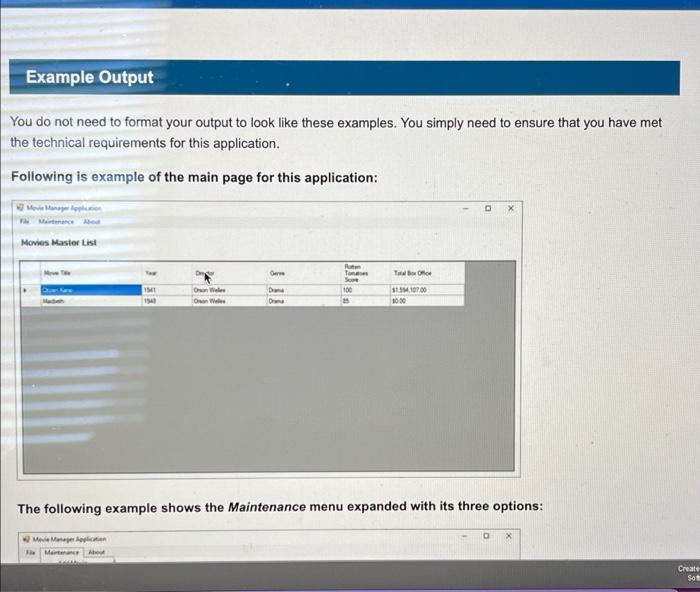Click the score cell showing 85
Viewport: 700px width, 592px height.
[x=366, y=301]
